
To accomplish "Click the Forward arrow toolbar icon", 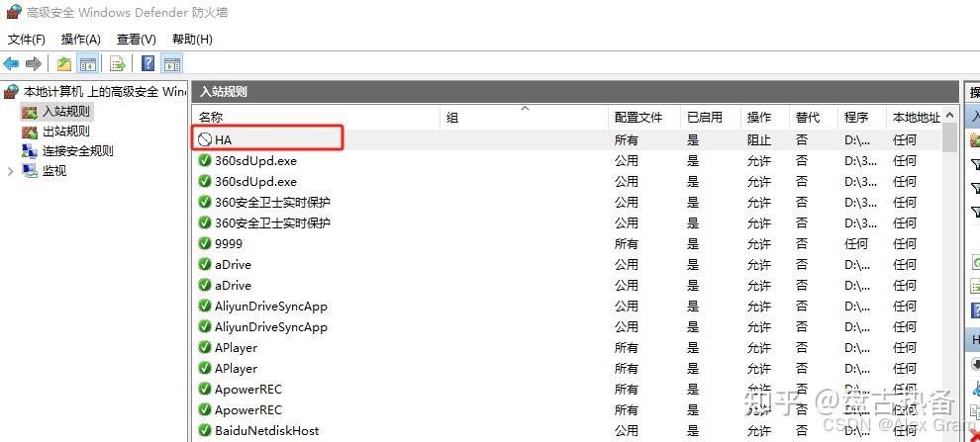I will point(34,64).
